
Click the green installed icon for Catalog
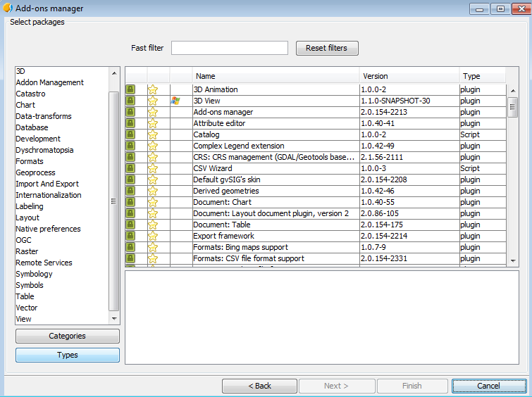(x=130, y=134)
